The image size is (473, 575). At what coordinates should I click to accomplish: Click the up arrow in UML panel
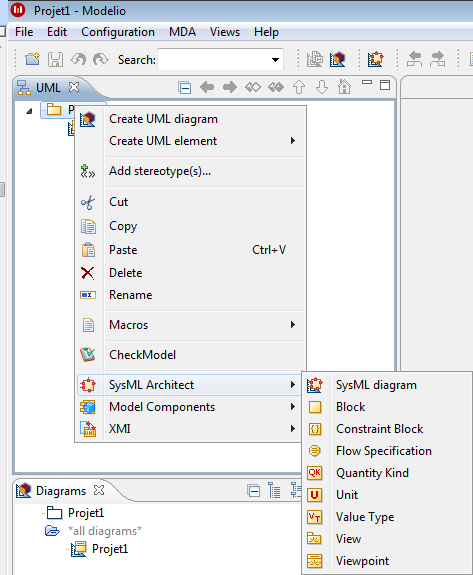pyautogui.click(x=299, y=87)
